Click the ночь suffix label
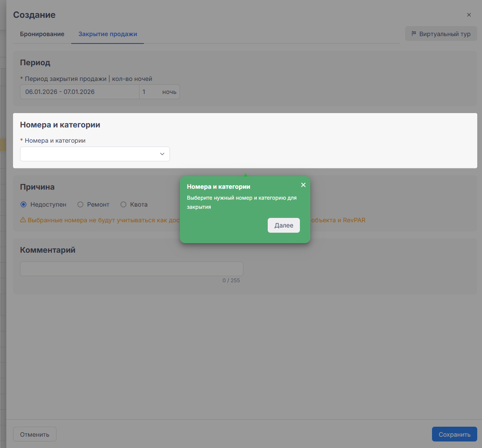The height and width of the screenshot is (448, 482). [170, 92]
